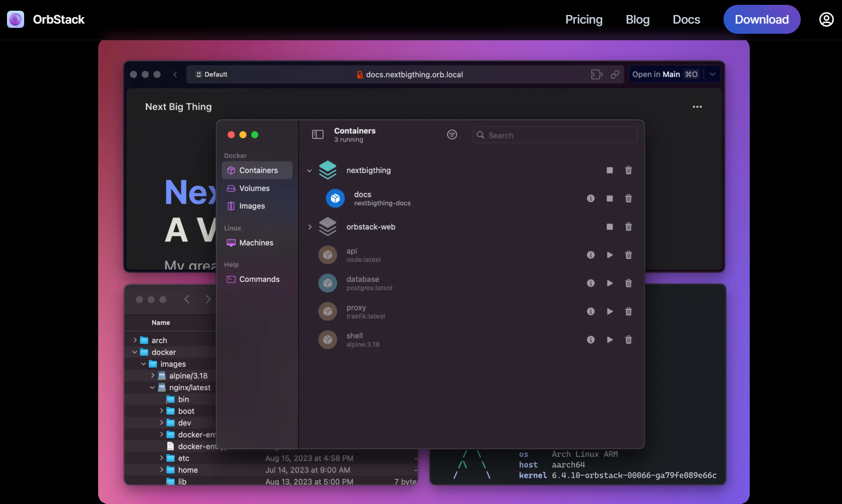The height and width of the screenshot is (504, 842).
Task: Stop the orbstack-web project
Action: tap(610, 227)
